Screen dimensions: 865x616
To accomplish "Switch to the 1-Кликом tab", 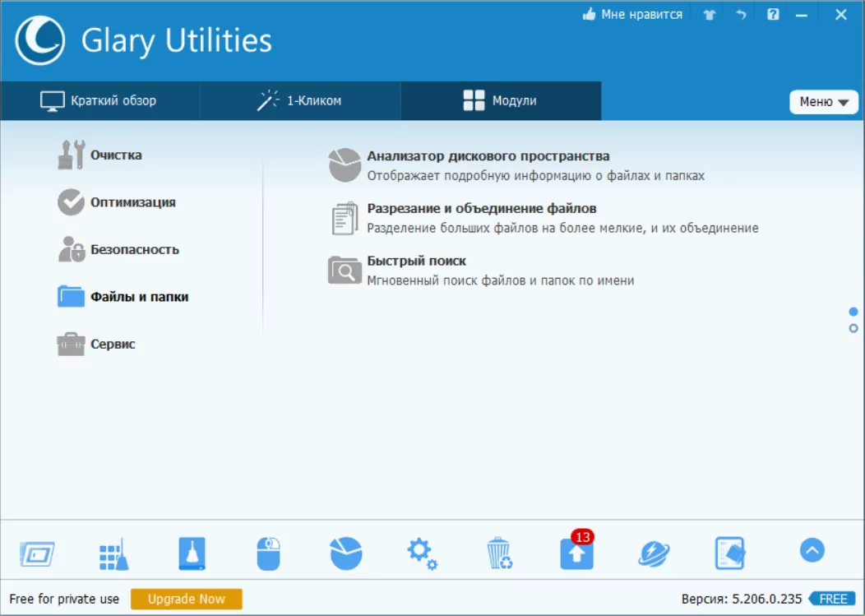I will 300,101.
